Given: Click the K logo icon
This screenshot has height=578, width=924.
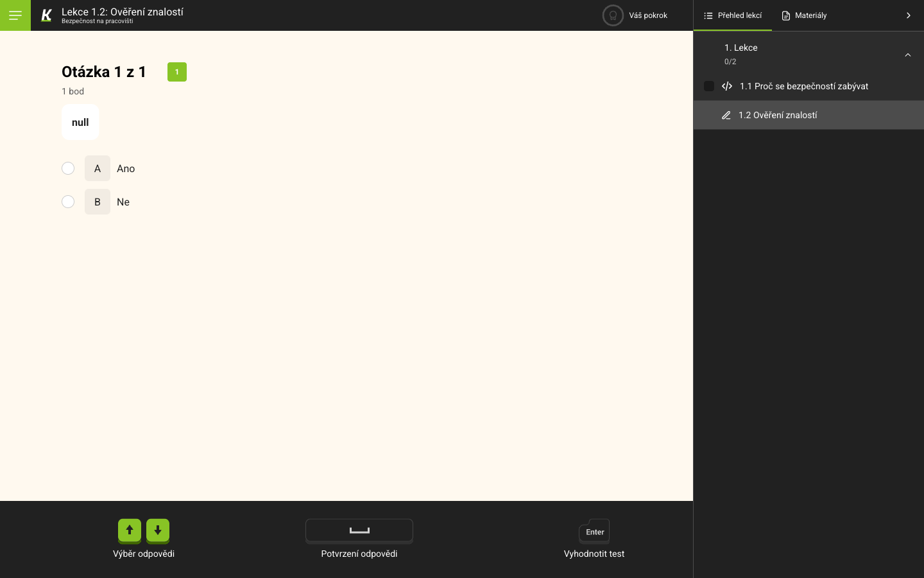Looking at the screenshot, I should click(46, 15).
